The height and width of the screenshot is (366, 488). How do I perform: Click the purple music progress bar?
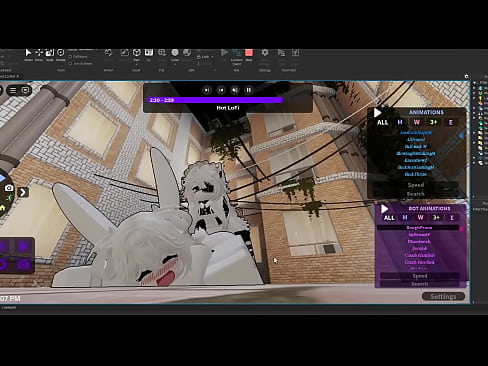[215, 100]
